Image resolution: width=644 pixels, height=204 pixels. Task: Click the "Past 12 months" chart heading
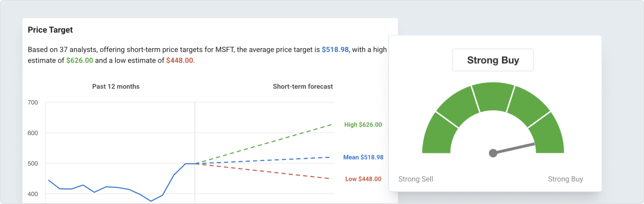(116, 86)
